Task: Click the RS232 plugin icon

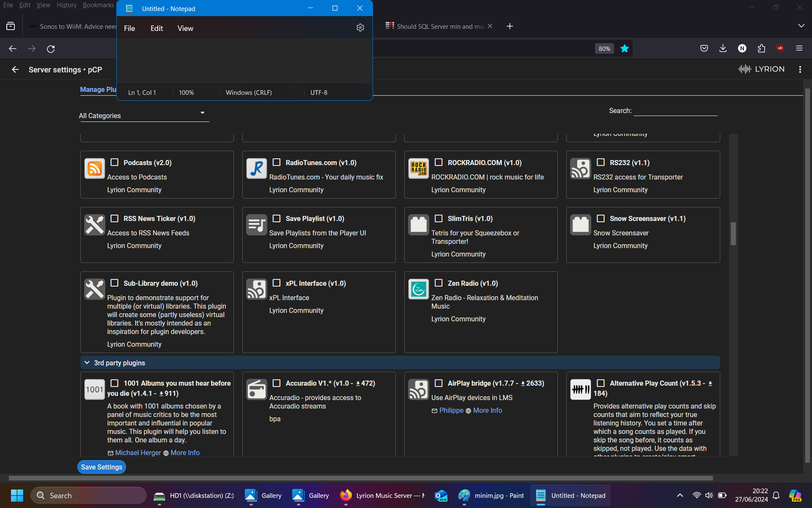Action: click(x=581, y=168)
